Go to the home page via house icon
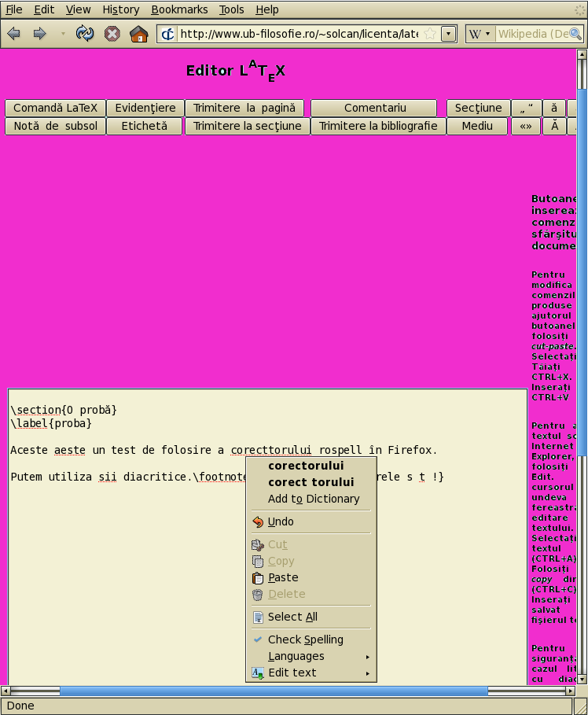 pos(139,34)
